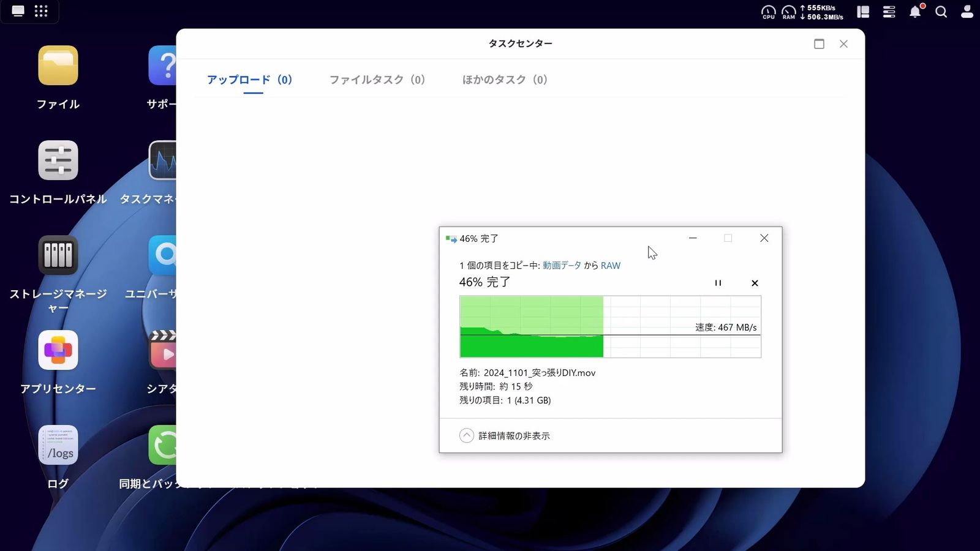Open the ファイル app icon
The image size is (980, 551).
58,66
